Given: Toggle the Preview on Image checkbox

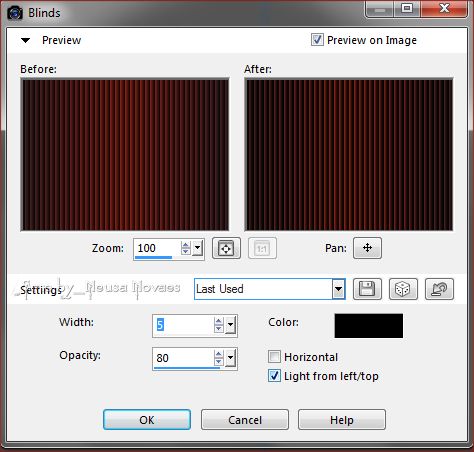Looking at the screenshot, I should [317, 40].
